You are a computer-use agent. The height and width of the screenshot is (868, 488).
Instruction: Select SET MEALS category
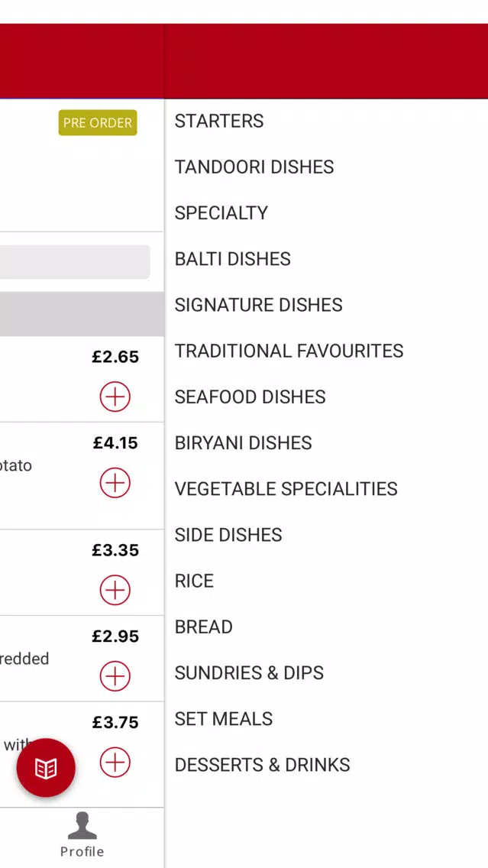[224, 718]
